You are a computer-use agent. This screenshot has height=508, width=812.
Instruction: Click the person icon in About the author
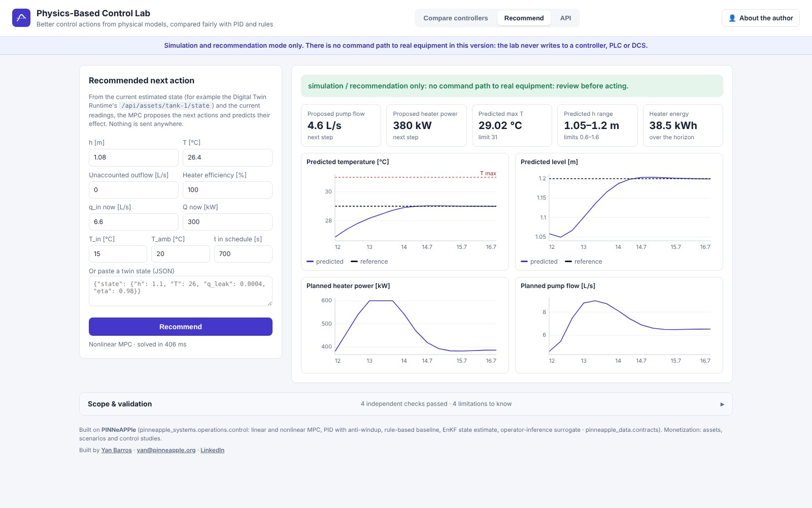point(732,18)
